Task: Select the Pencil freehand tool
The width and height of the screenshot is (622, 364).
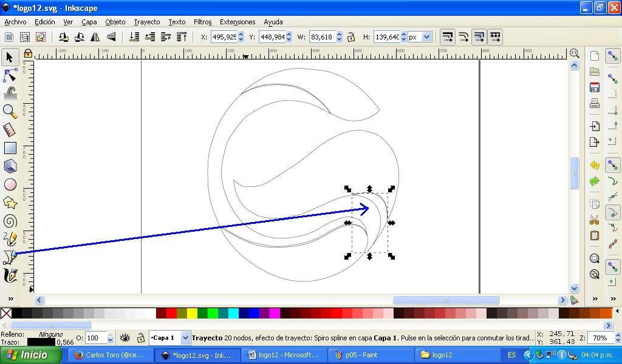Action: click(x=10, y=239)
